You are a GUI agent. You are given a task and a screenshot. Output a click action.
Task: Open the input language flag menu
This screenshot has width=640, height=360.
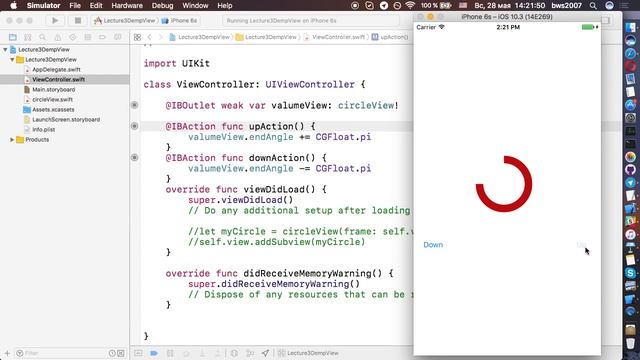click(x=463, y=6)
